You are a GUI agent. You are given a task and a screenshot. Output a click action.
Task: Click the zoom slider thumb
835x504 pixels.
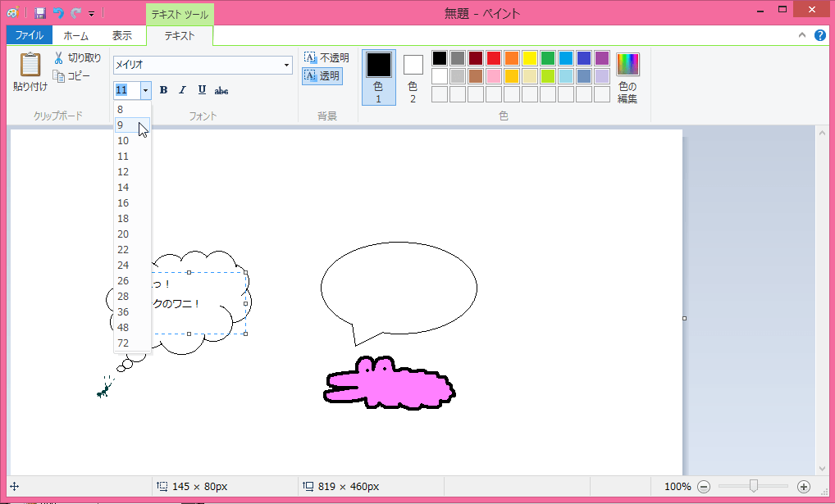754,486
